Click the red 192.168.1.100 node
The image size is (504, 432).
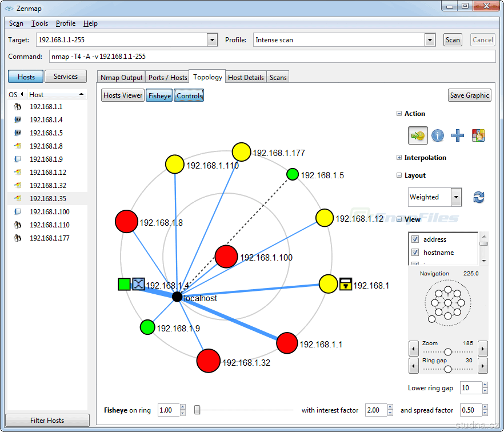point(226,257)
